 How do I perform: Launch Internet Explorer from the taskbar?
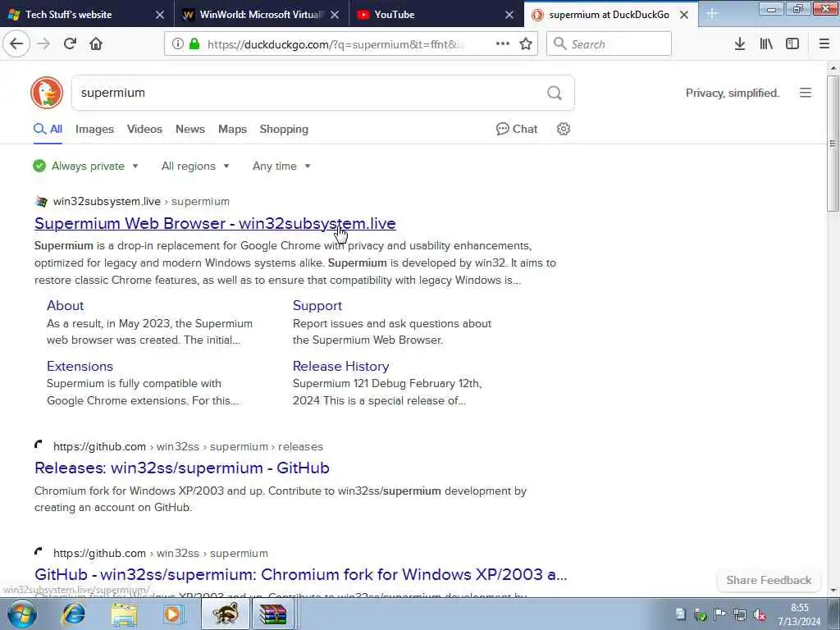click(x=73, y=614)
